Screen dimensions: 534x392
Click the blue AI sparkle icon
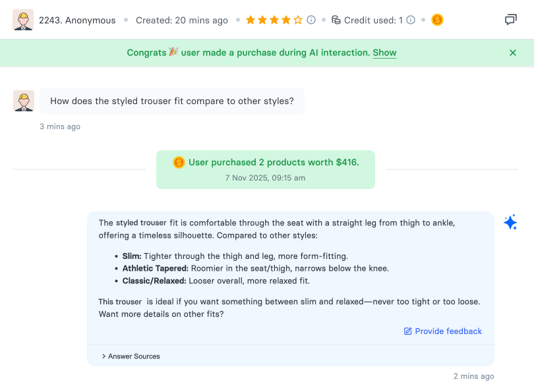click(x=511, y=223)
